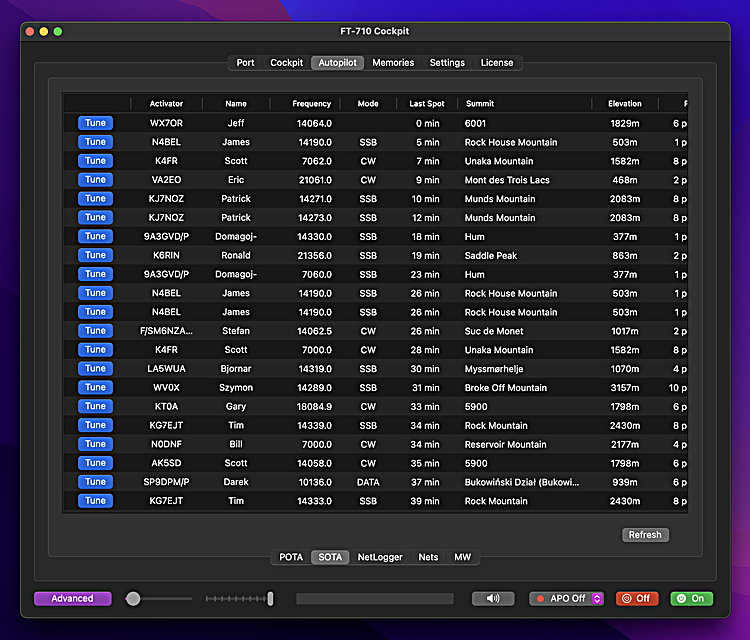Tune to KJ7NOZ on 14273.0
This screenshot has height=640, width=750.
point(95,218)
